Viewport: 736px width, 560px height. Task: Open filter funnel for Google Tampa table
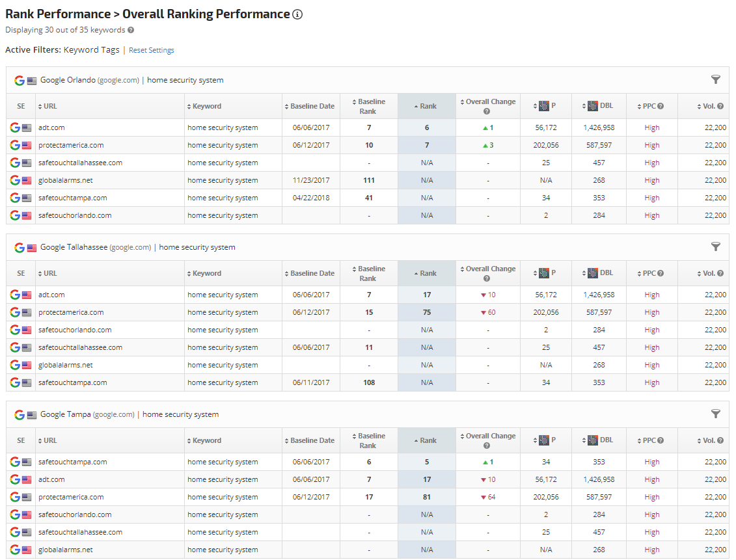(716, 414)
